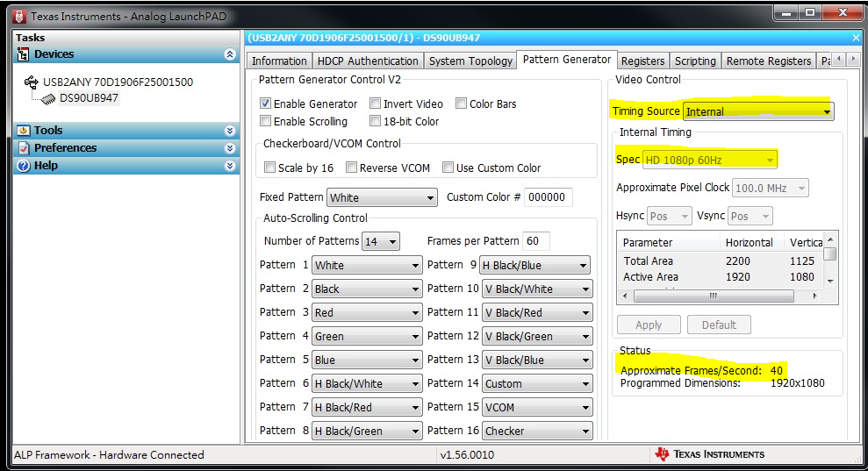Click the Default button
The image size is (868, 471).
coord(719,325)
